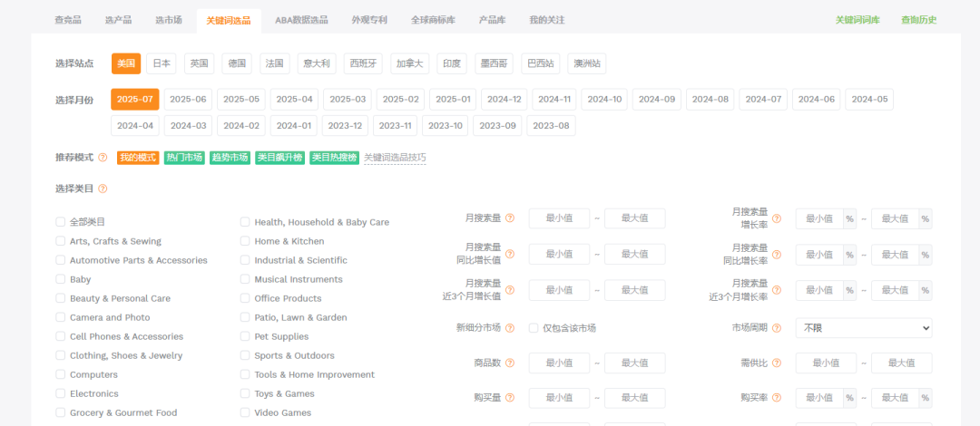Click help icon beside 市场周期
980x426 pixels.
[776, 328]
